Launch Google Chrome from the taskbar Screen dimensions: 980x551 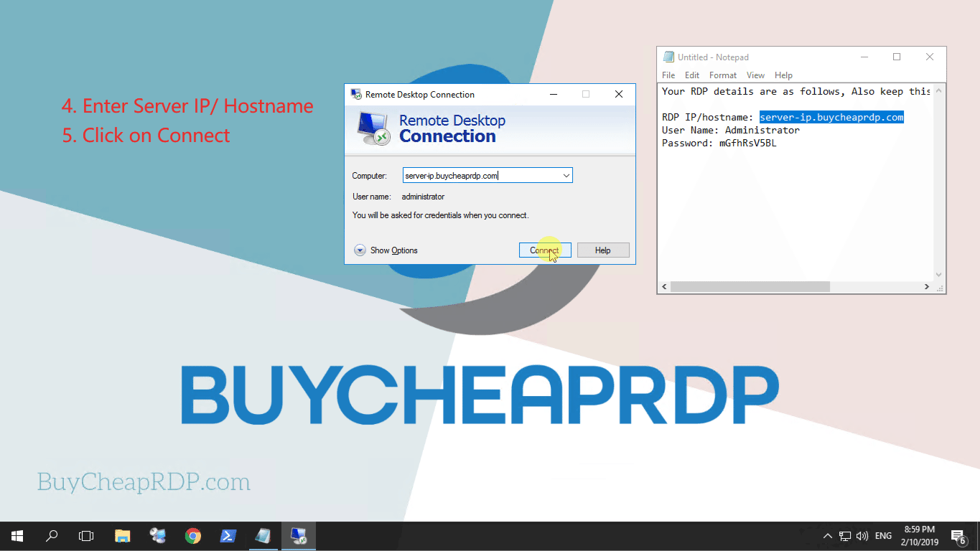[x=193, y=536]
